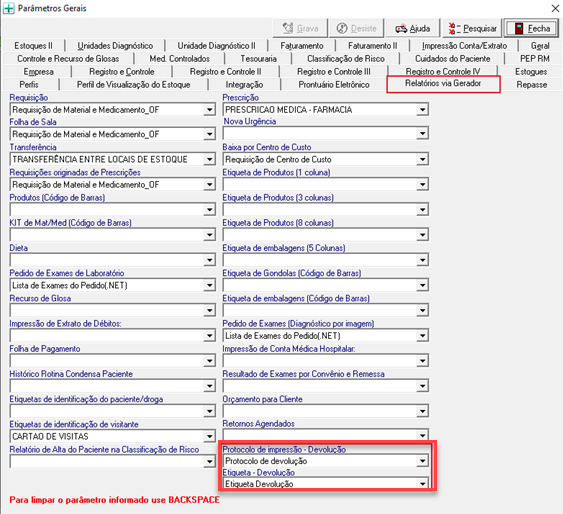The height and width of the screenshot is (514, 563).
Task: Expand Pedido de Exames (Diagnóstico por imagem) dropdown
Action: click(x=422, y=336)
